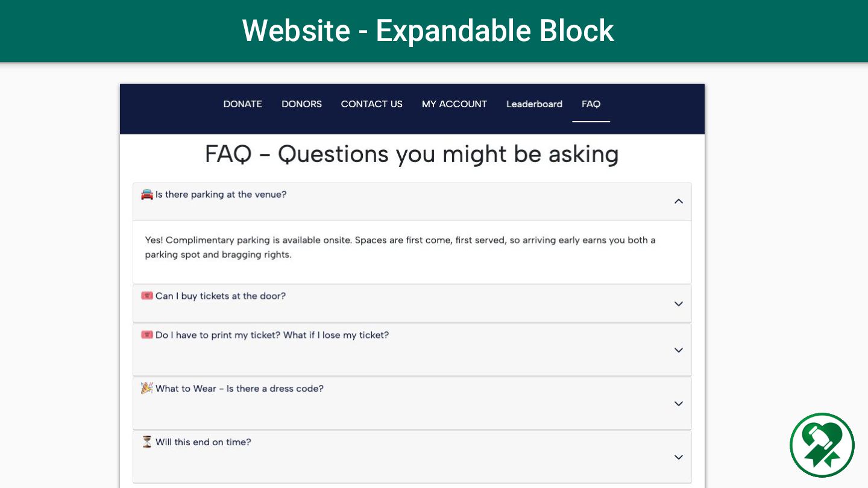Expand the dress code question chevron
Image resolution: width=868 pixels, height=488 pixels.
(x=679, y=404)
